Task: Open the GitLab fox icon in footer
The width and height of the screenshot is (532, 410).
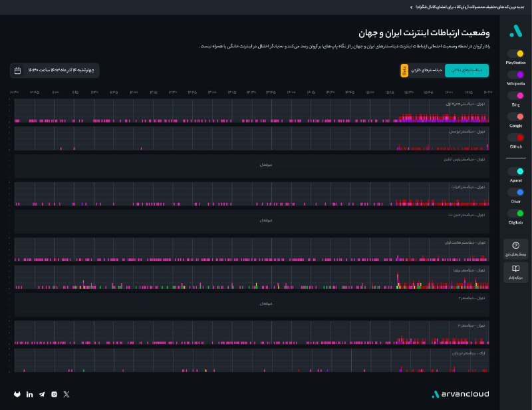Action: (x=17, y=395)
